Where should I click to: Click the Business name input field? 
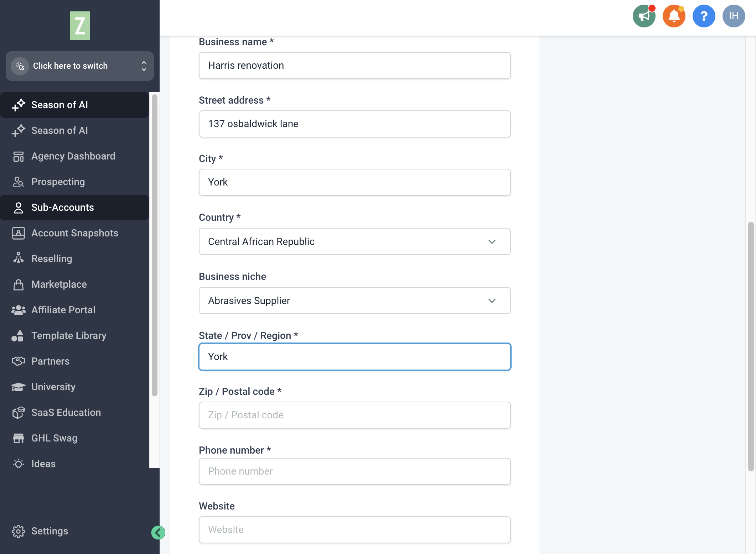pos(354,66)
